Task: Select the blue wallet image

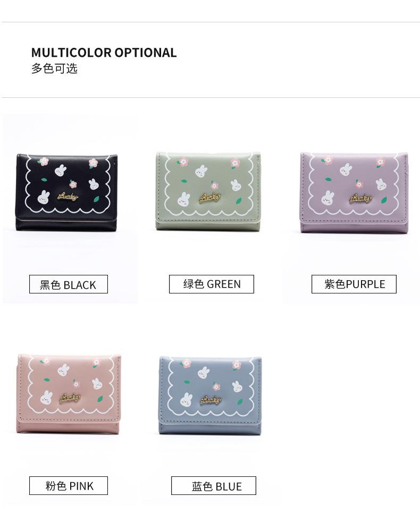Action: pos(210,396)
